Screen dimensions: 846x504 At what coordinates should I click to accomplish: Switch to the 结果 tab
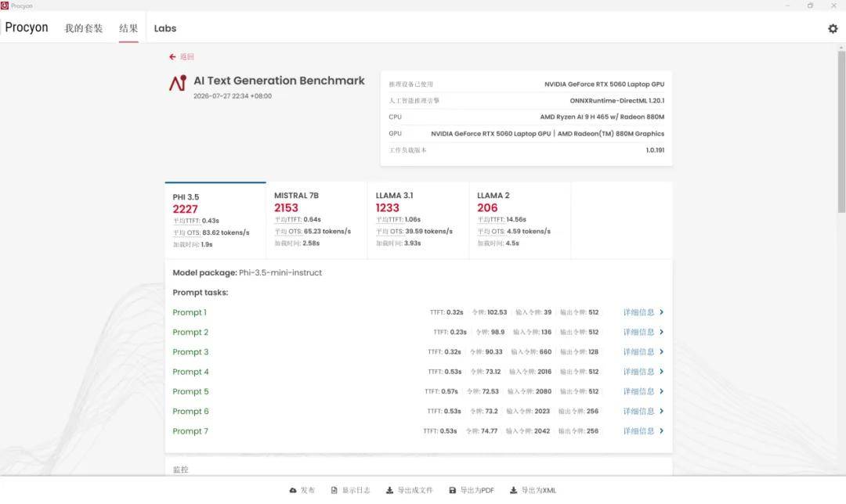[128, 29]
